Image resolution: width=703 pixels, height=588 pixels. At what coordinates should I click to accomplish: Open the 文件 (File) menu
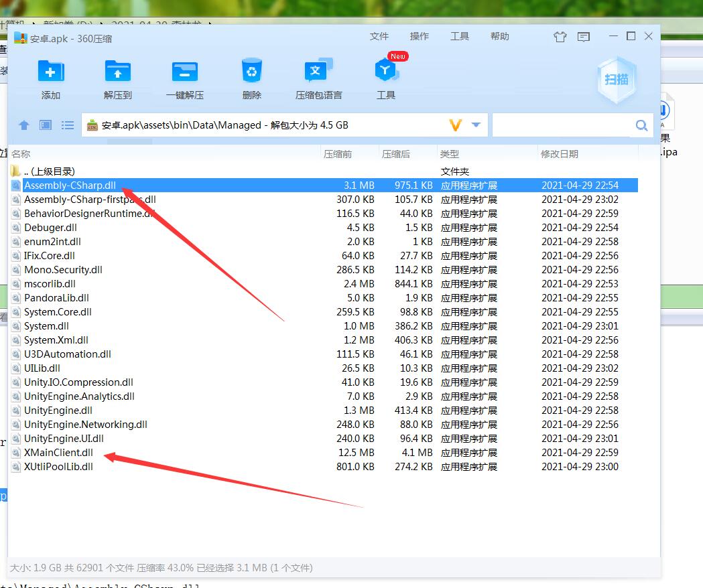pos(379,36)
